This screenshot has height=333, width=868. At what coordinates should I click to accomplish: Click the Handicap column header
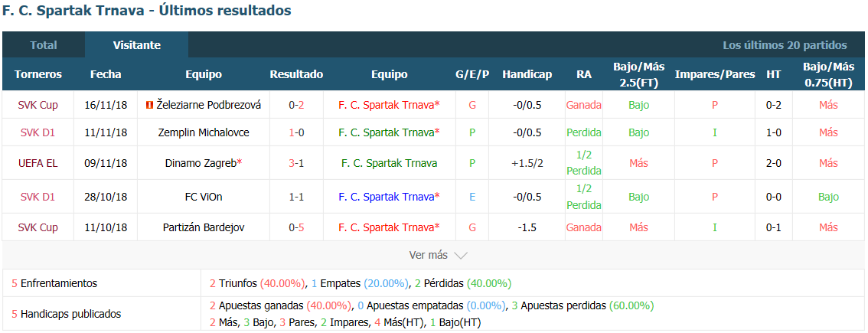527,74
